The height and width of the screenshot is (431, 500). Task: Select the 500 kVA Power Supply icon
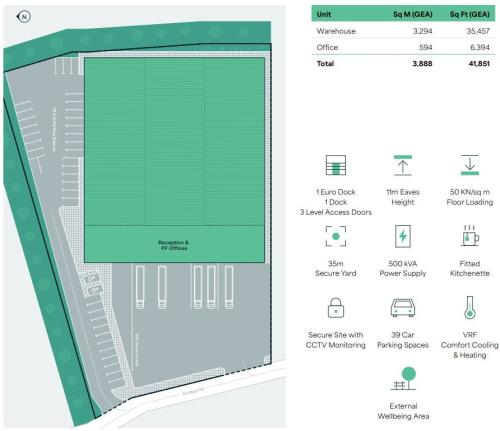(403, 236)
